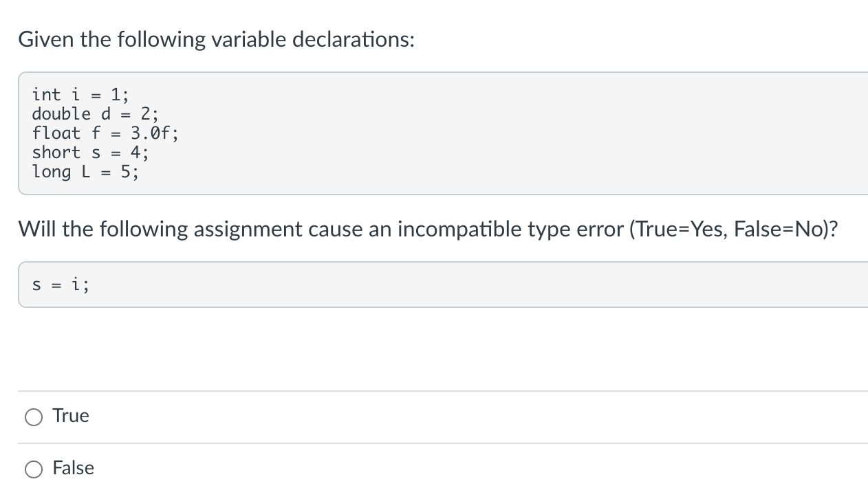Viewport: 868px width, 499px height.
Task: Click the heading 'Given the following variable declarations:'
Action: (216, 39)
